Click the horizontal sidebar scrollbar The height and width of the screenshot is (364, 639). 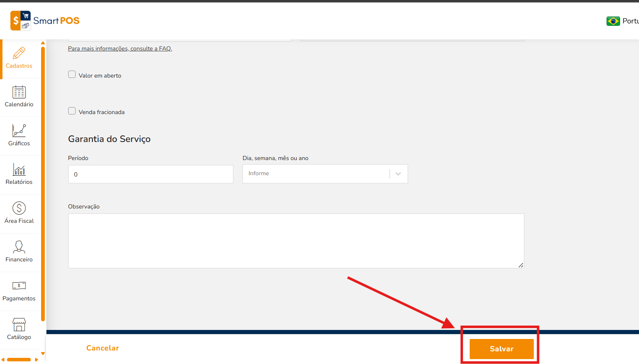point(19,360)
